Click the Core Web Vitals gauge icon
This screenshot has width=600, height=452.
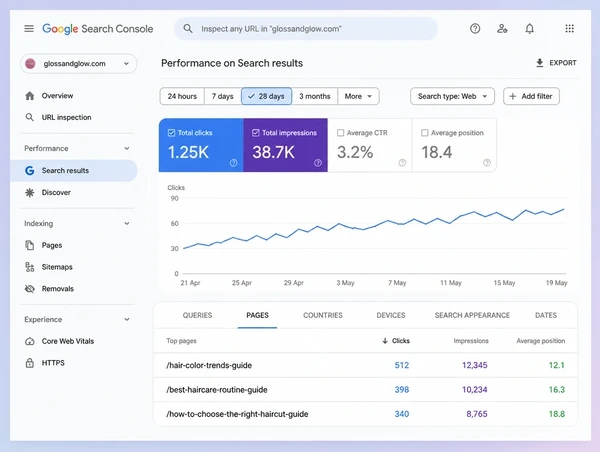(29, 341)
